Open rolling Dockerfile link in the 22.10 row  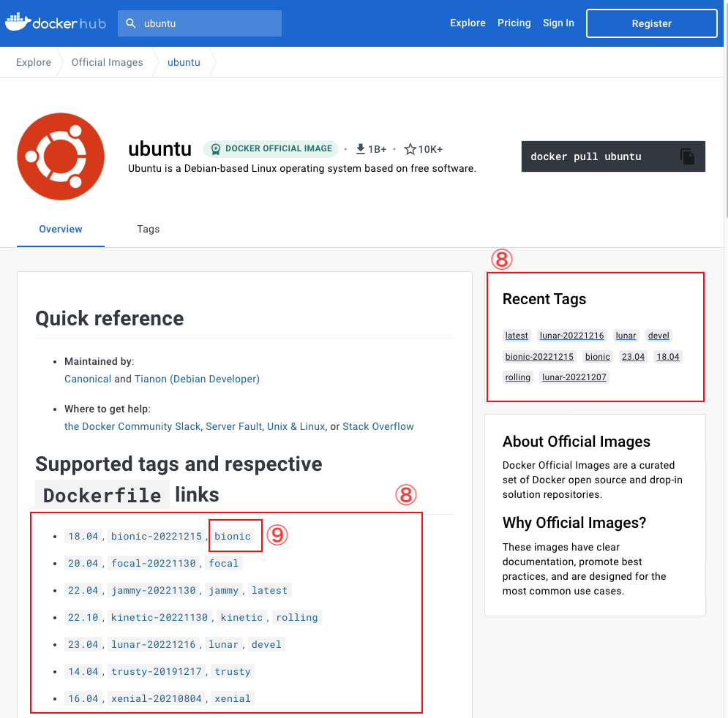[x=296, y=617]
